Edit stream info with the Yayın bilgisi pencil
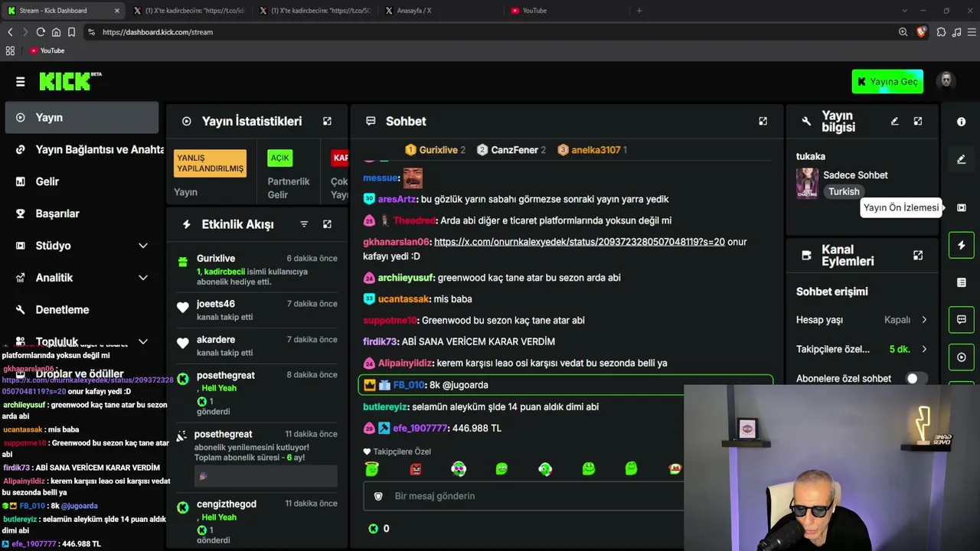Image resolution: width=980 pixels, height=551 pixels. pos(894,121)
